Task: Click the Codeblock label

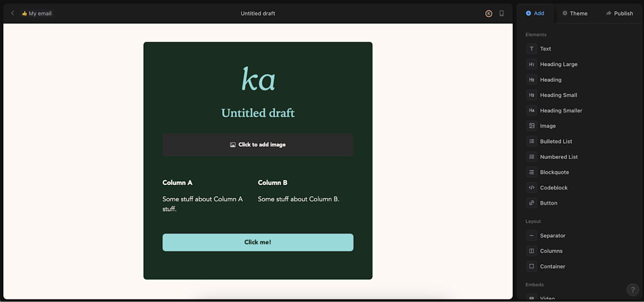Action: 554,188
